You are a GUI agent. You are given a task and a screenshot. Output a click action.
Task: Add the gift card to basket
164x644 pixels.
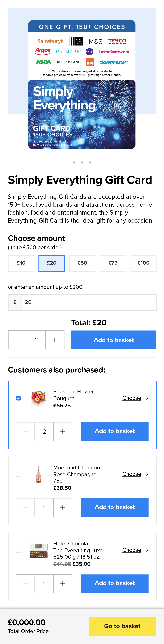point(113,340)
